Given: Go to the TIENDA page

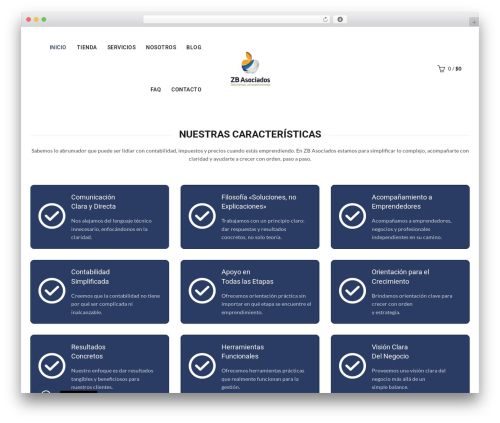Looking at the screenshot, I should click(x=87, y=47).
